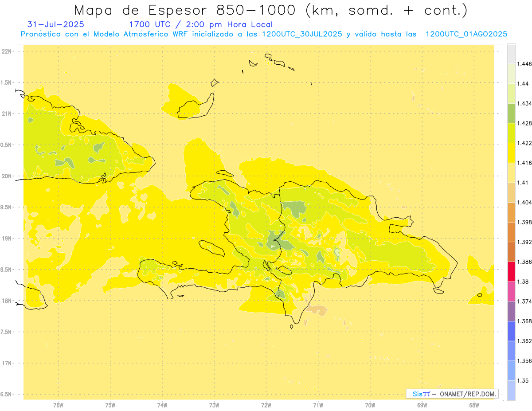Pick the tan swatch between 1.404 and 1.41
The height and width of the screenshot is (411, 532).
click(511, 192)
